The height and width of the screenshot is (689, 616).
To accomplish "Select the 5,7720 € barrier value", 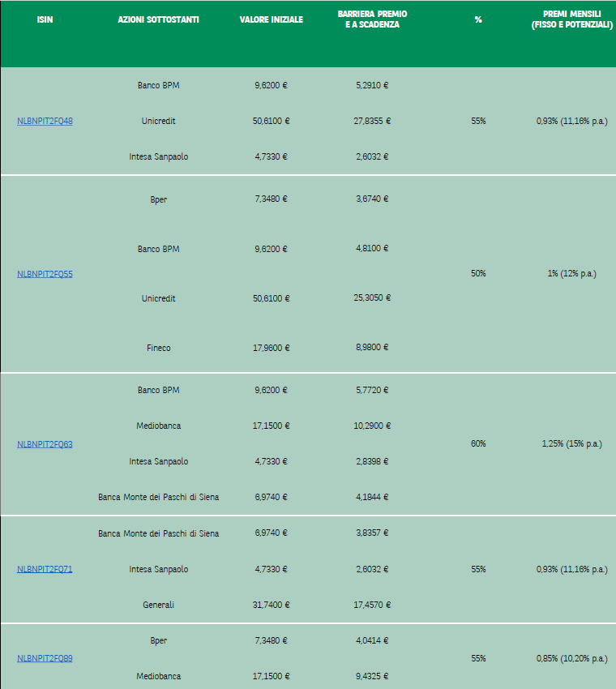I will 372,390.
